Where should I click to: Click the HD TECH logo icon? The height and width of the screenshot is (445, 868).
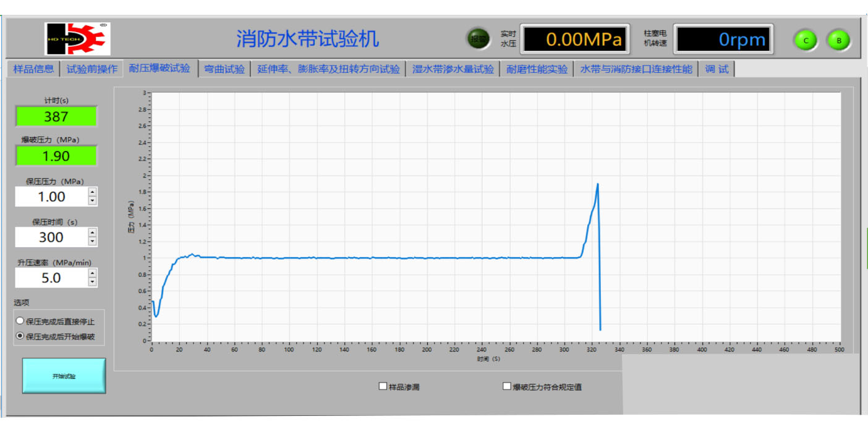(x=77, y=39)
